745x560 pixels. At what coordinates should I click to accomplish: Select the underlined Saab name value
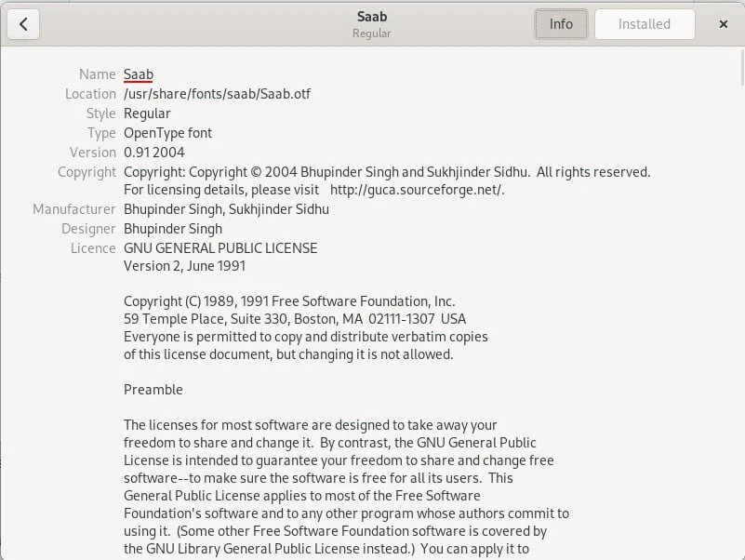pos(139,74)
